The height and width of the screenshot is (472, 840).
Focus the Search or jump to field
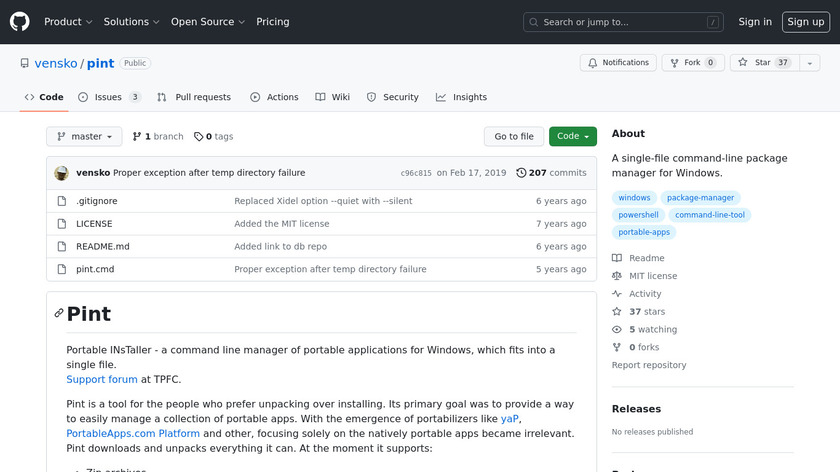pyautogui.click(x=623, y=22)
